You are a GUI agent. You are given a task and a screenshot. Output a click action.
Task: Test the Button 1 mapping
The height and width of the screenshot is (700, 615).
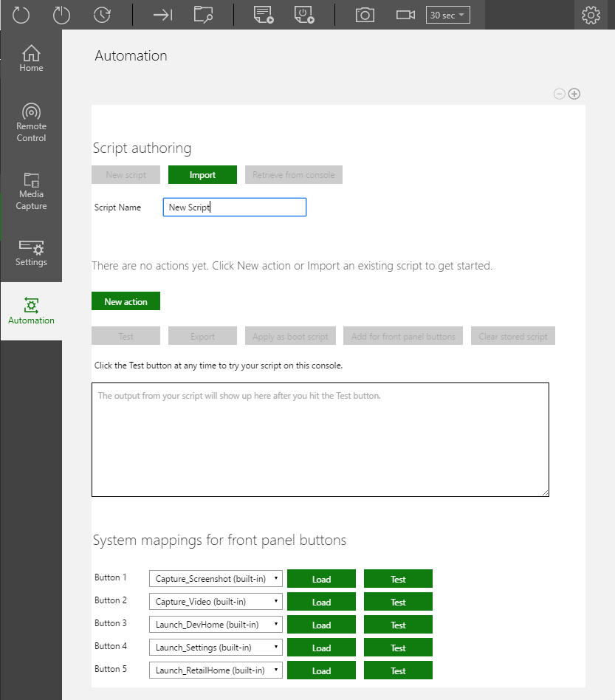398,579
